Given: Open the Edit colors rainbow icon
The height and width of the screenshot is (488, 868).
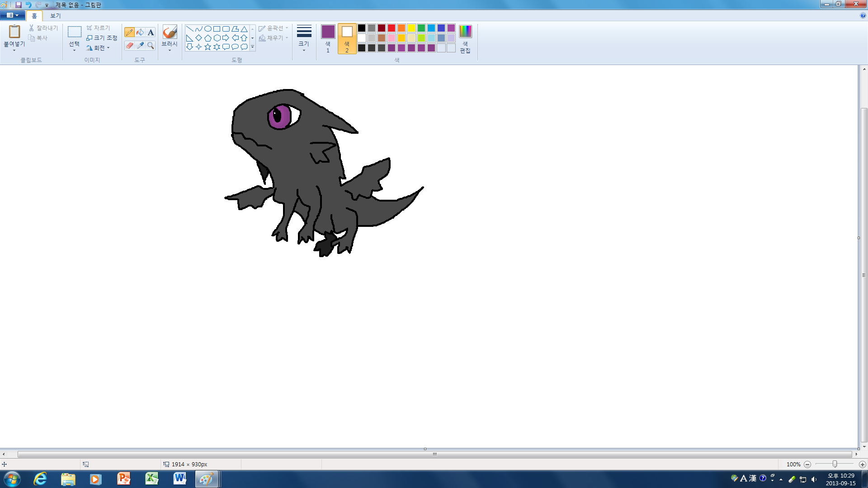Looking at the screenshot, I should (465, 31).
